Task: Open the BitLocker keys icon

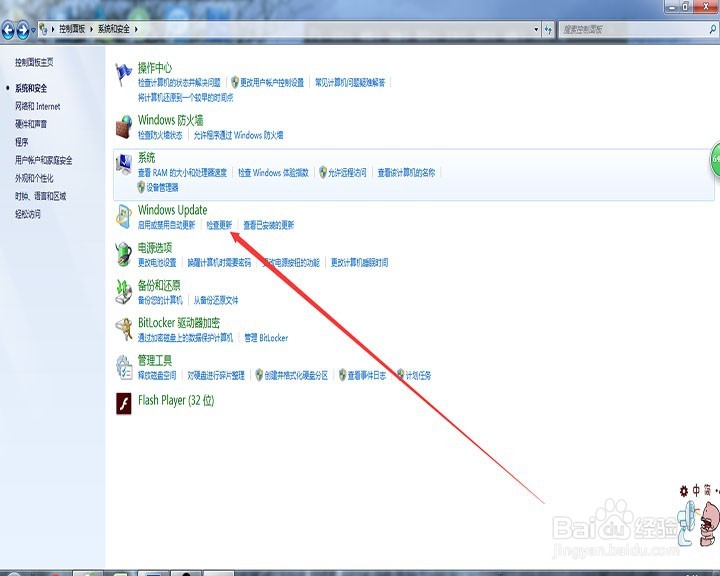Action: coord(124,329)
